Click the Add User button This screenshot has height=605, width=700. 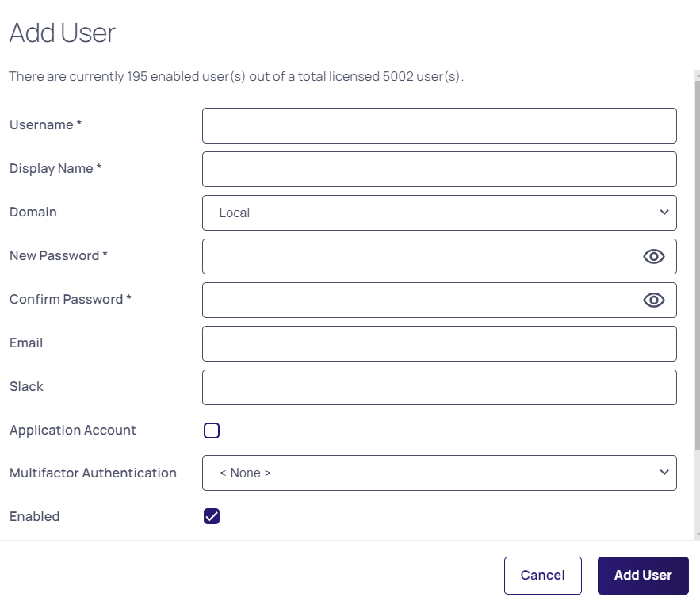click(x=642, y=576)
